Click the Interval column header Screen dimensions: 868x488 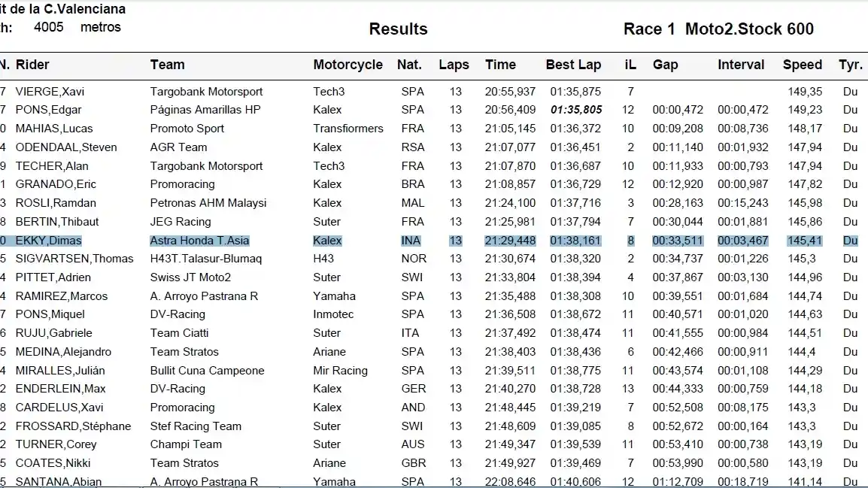pos(741,65)
